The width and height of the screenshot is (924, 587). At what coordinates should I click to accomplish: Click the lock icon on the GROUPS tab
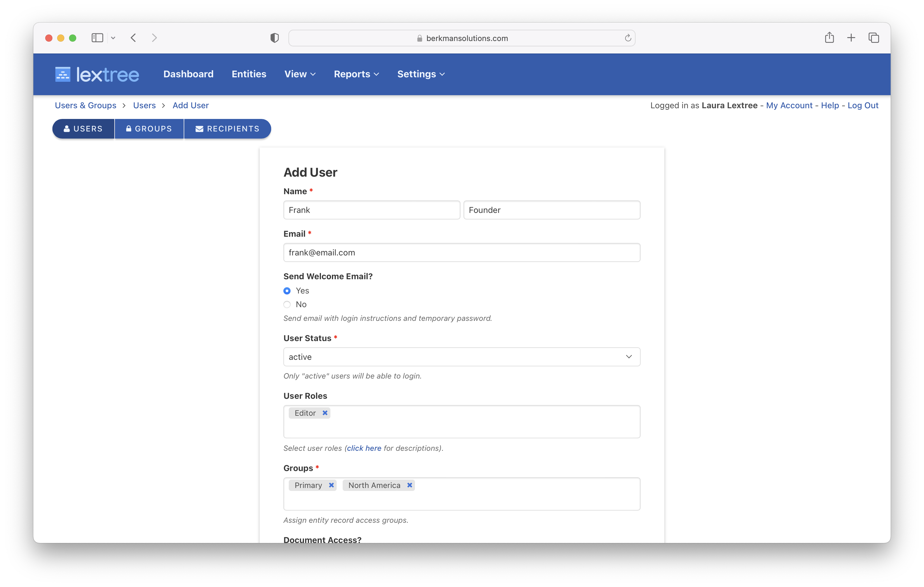coord(129,129)
